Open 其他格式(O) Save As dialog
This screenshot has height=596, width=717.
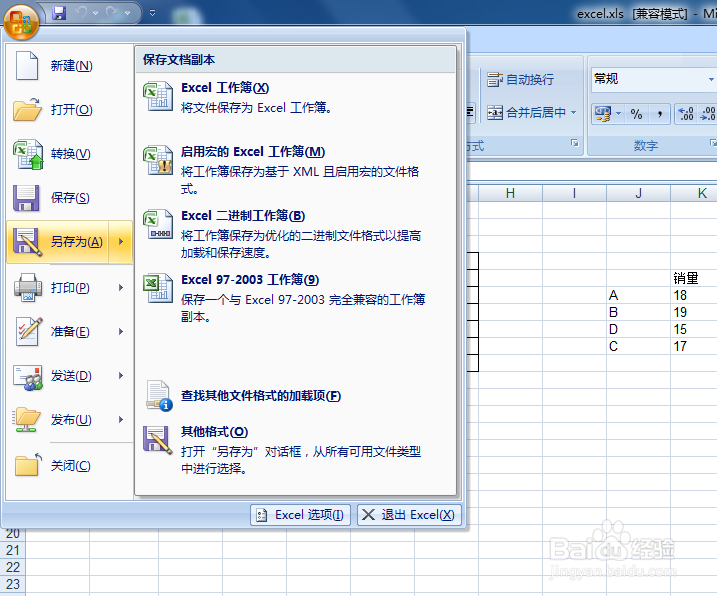tap(295, 450)
